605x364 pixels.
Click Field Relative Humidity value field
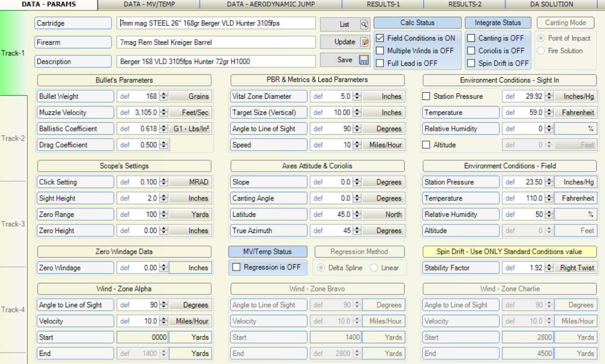point(530,214)
